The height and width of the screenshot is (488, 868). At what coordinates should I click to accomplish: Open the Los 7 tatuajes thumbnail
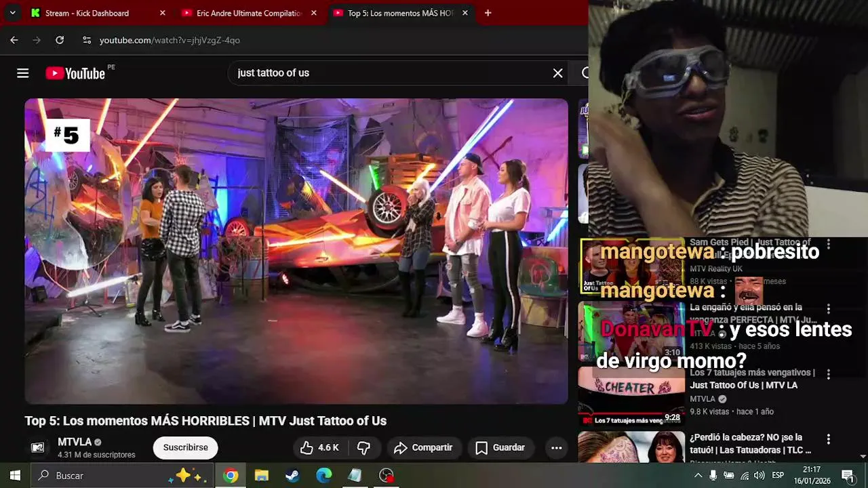click(x=631, y=397)
